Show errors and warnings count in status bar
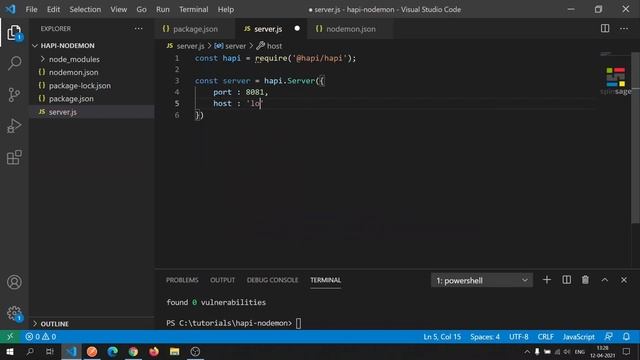This screenshot has height=360, width=640. (41, 337)
